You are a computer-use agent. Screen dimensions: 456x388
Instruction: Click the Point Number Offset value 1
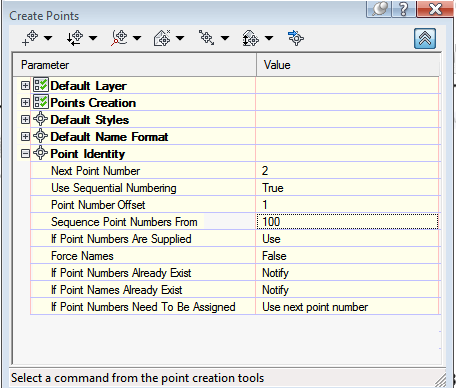(x=347, y=205)
